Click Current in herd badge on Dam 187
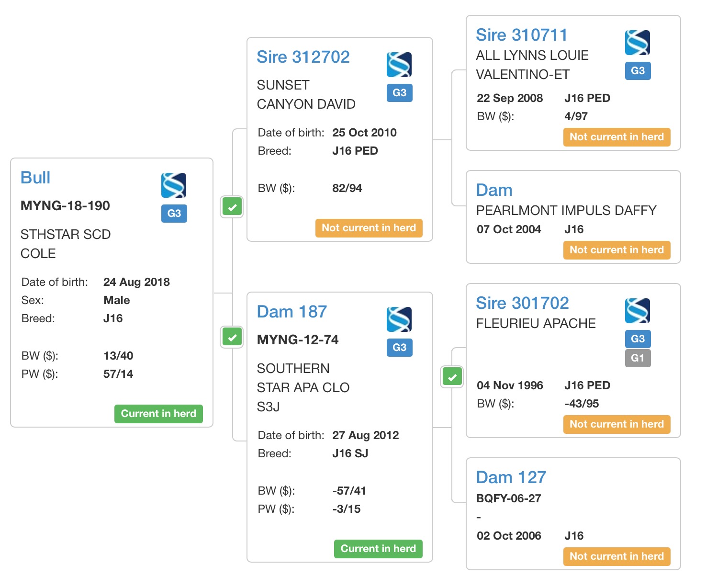This screenshot has width=706, height=588. tap(378, 549)
